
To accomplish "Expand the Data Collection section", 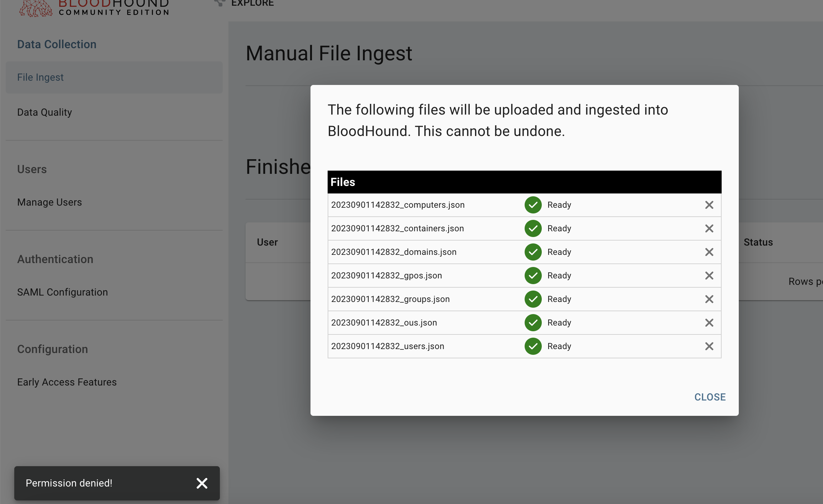I will point(57,44).
